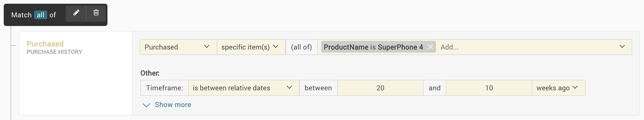Click the PURCHASE HISTORY category label

pyautogui.click(x=54, y=52)
